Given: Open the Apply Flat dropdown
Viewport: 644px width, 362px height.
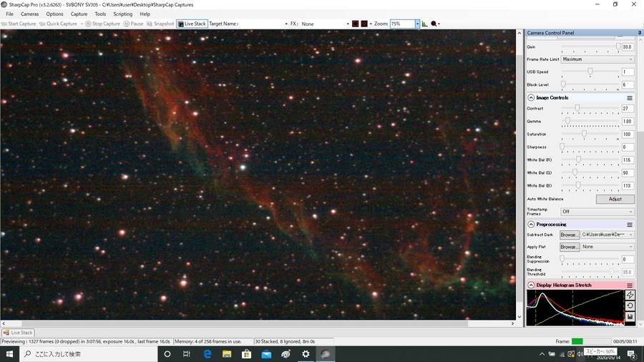Looking at the screenshot, I should point(608,247).
